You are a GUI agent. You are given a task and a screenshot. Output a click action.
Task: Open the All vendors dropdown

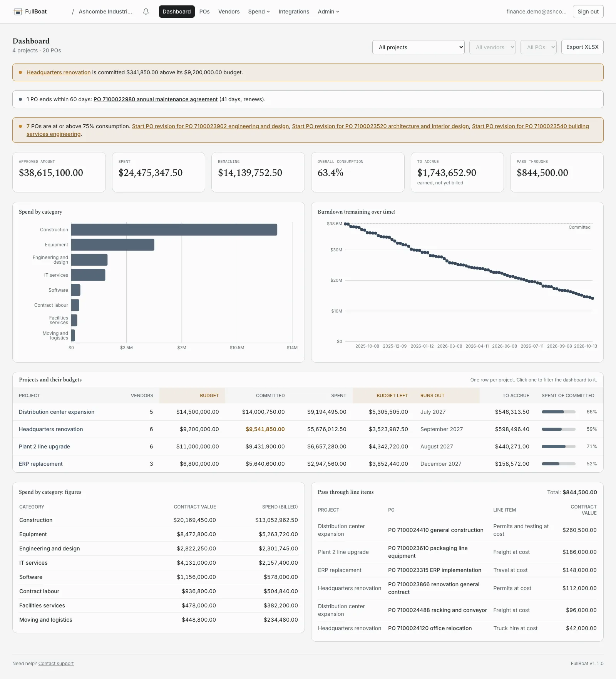pos(492,47)
